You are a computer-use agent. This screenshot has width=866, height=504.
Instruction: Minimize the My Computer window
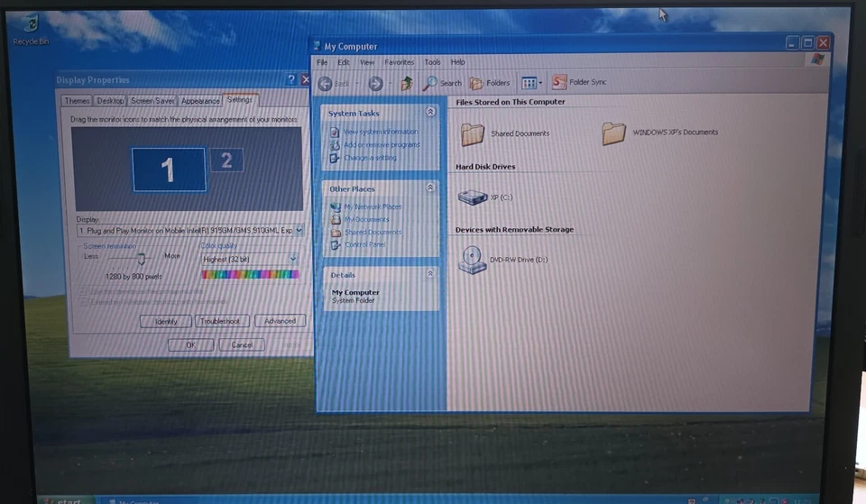(793, 43)
